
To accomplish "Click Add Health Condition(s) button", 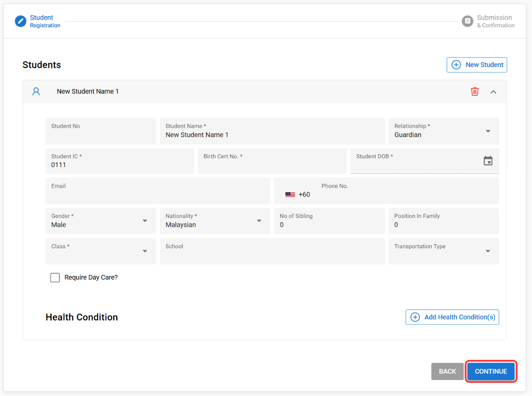I will point(452,317).
